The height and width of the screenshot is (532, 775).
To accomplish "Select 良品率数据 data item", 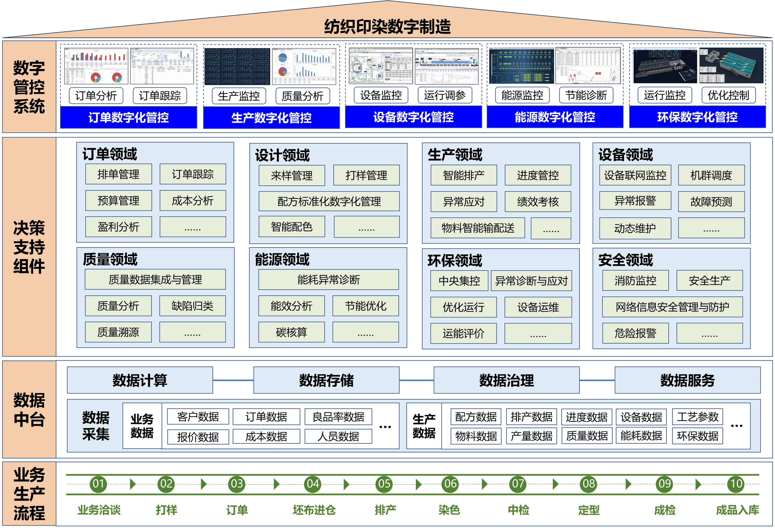I will click(x=338, y=417).
